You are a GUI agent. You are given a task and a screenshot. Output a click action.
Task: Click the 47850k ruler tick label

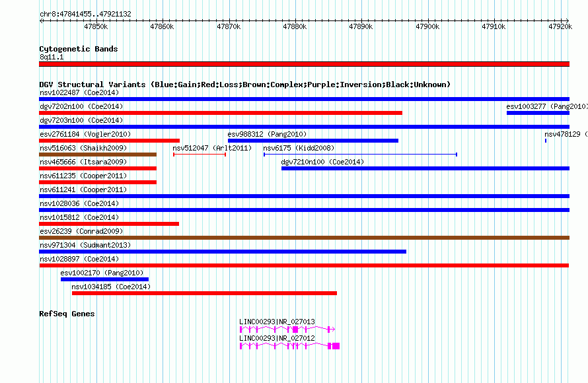tap(96, 27)
